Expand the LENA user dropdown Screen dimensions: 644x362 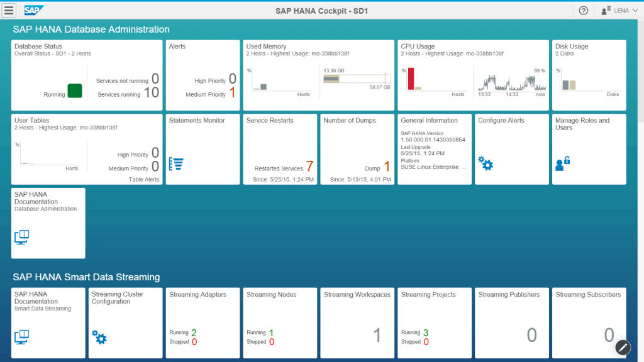(x=618, y=10)
